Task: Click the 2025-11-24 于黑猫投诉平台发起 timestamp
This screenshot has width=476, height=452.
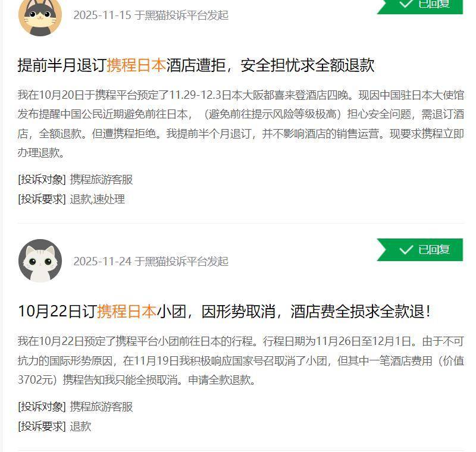Action: pyautogui.click(x=151, y=261)
